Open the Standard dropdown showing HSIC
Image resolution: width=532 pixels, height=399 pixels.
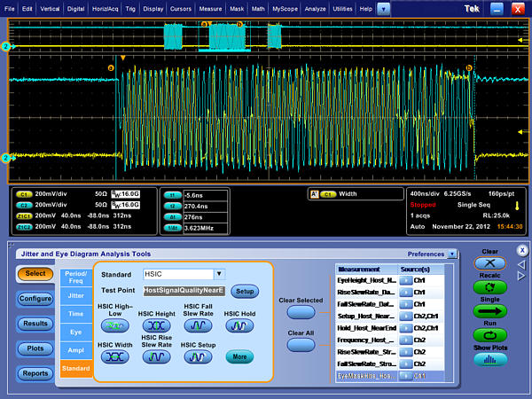coord(219,275)
